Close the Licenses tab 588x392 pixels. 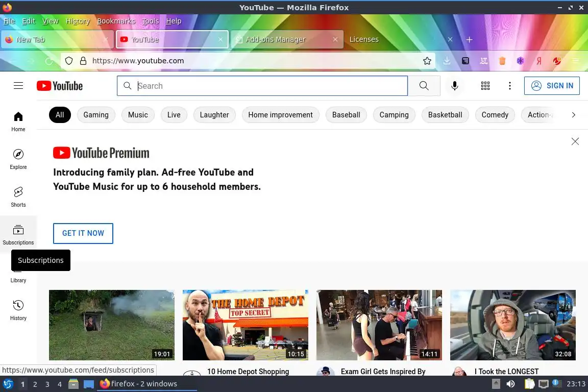pos(450,39)
